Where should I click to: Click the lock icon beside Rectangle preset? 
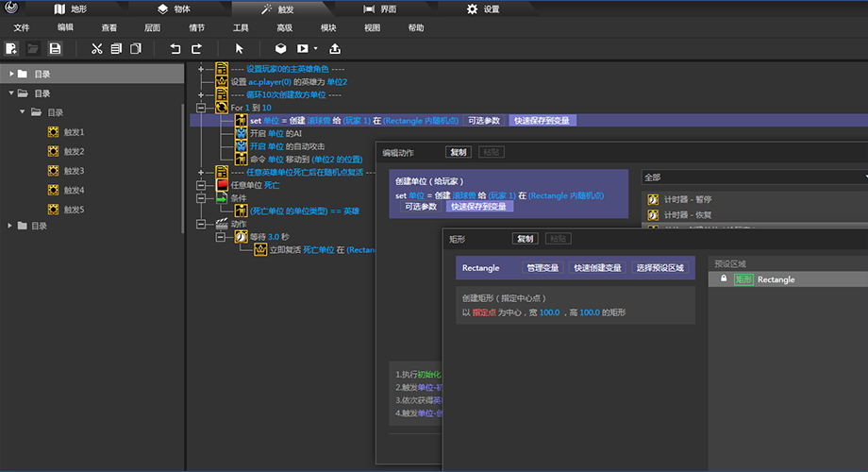point(724,279)
